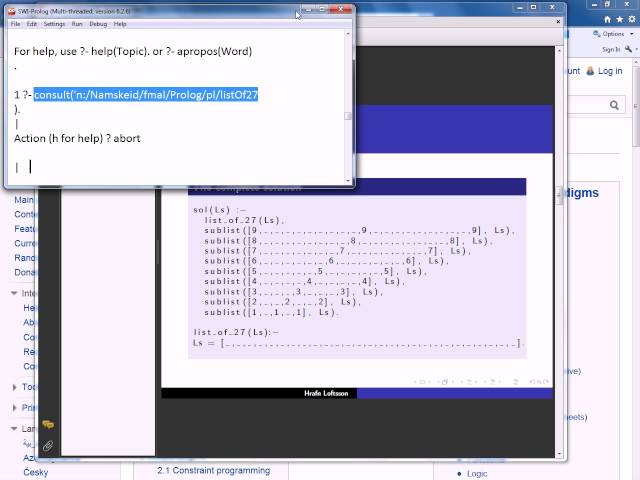Click the Logic link in the list
640x480 pixels.
pos(477,473)
